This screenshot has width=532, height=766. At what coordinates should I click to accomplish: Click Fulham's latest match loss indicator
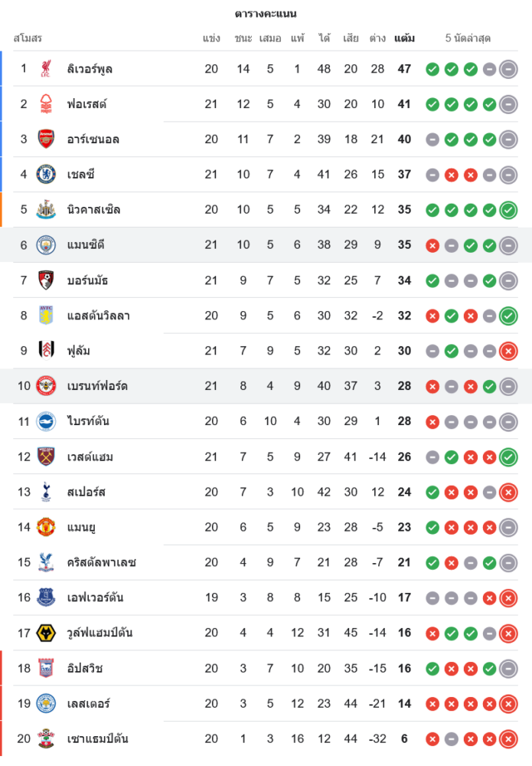[x=508, y=351]
